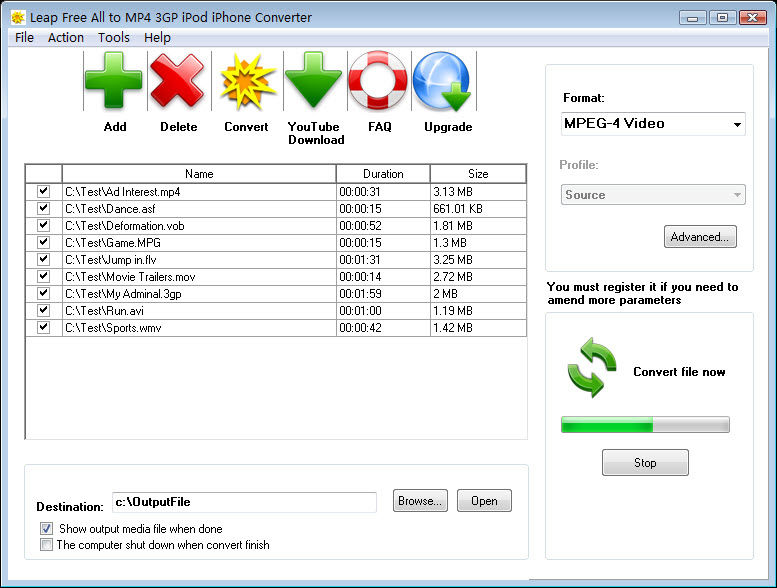Open the File menu
Image resolution: width=777 pixels, height=588 pixels.
click(24, 38)
